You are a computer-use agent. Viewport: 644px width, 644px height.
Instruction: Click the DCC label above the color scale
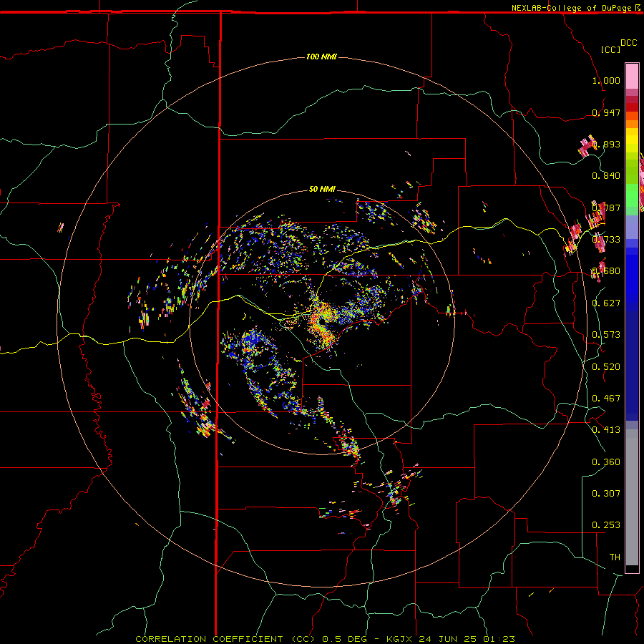629,43
